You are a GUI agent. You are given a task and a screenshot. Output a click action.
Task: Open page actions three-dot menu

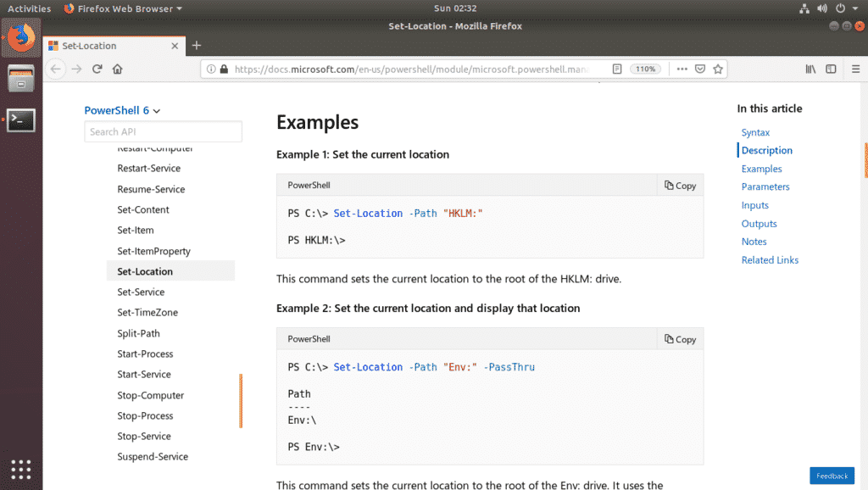click(x=682, y=69)
